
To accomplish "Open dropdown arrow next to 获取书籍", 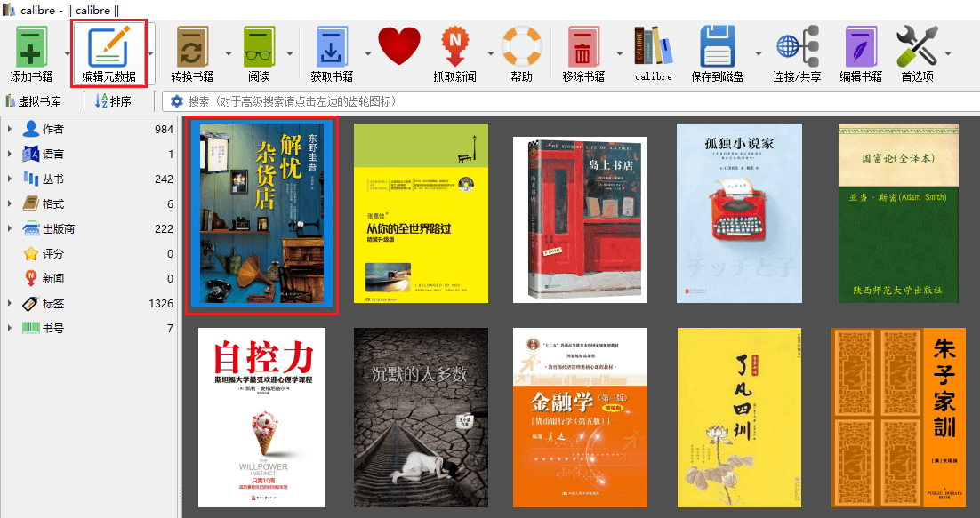I will pos(367,53).
